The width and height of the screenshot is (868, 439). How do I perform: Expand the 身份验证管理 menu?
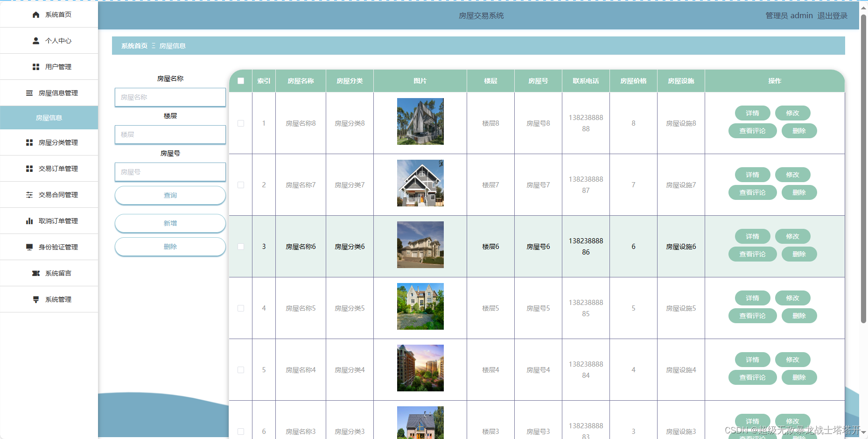click(49, 247)
